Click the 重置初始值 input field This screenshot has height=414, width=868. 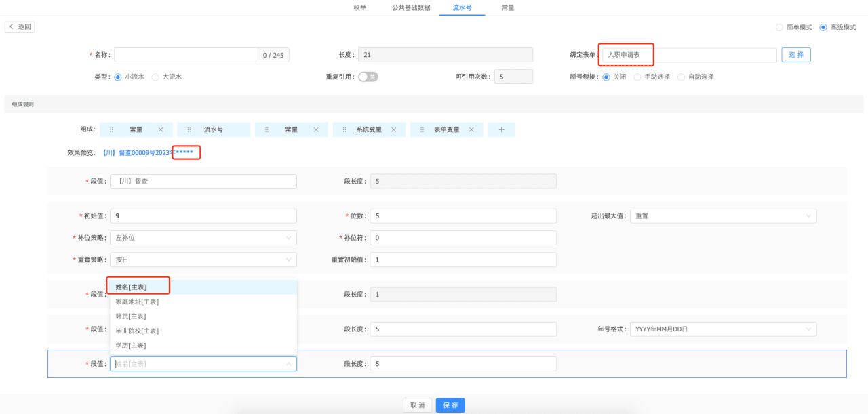463,260
